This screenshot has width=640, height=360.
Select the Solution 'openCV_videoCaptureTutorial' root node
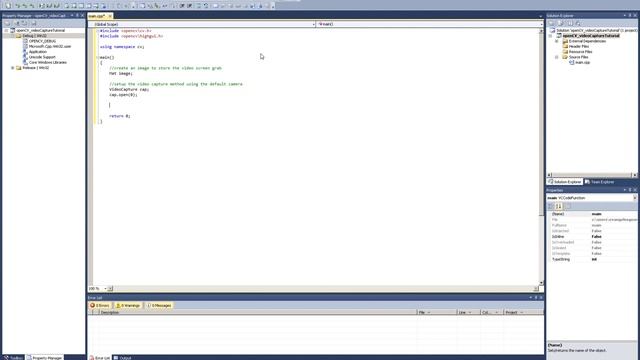[594, 31]
